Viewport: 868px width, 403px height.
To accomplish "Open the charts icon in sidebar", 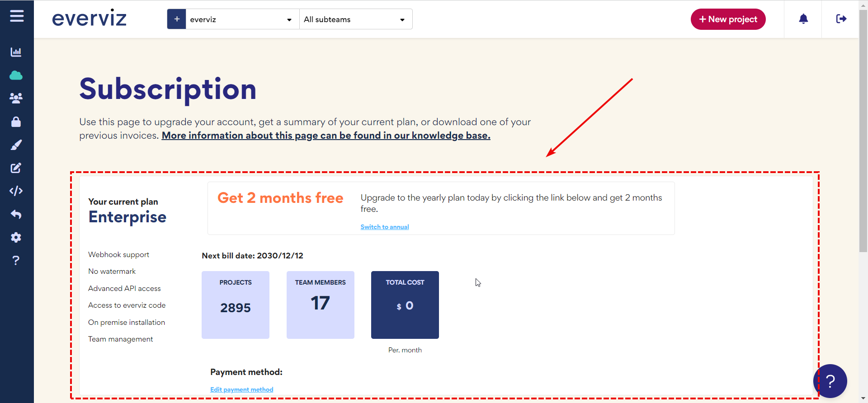I will [16, 52].
